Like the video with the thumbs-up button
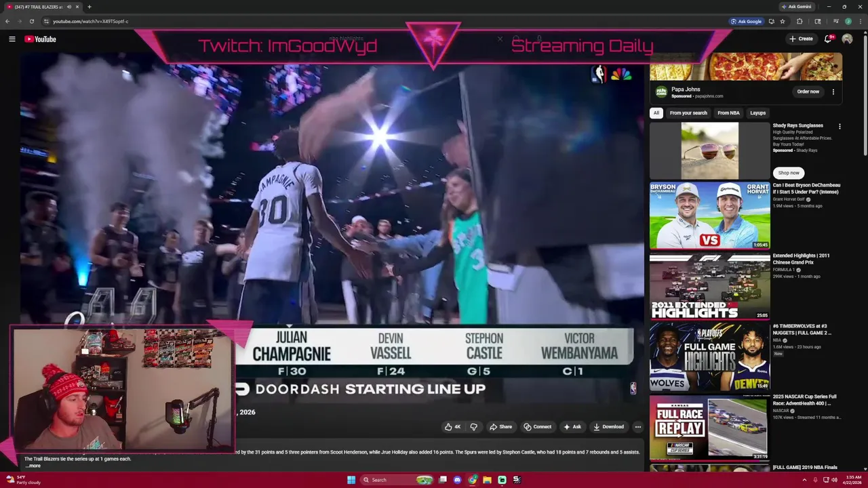The height and width of the screenshot is (488, 868). [452, 427]
